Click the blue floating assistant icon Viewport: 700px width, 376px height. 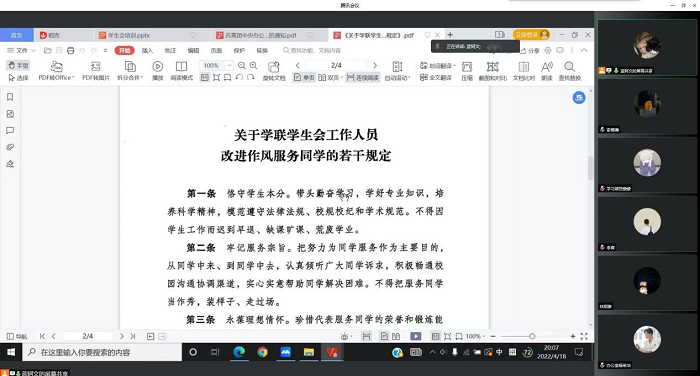pos(579,98)
